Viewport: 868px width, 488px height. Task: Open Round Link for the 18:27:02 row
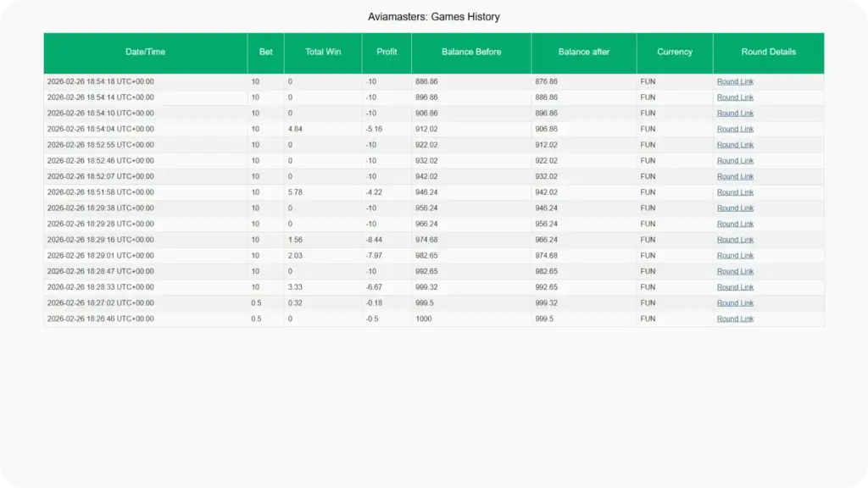(x=735, y=303)
